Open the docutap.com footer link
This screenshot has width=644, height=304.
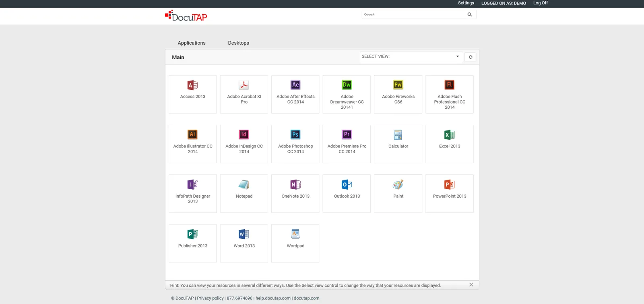click(x=307, y=298)
